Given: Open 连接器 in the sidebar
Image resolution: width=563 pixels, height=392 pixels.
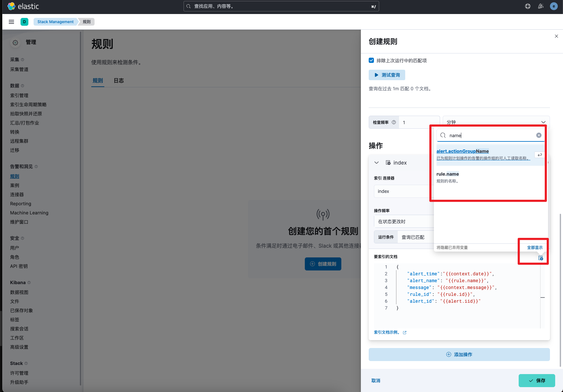Looking at the screenshot, I should pos(17,195).
